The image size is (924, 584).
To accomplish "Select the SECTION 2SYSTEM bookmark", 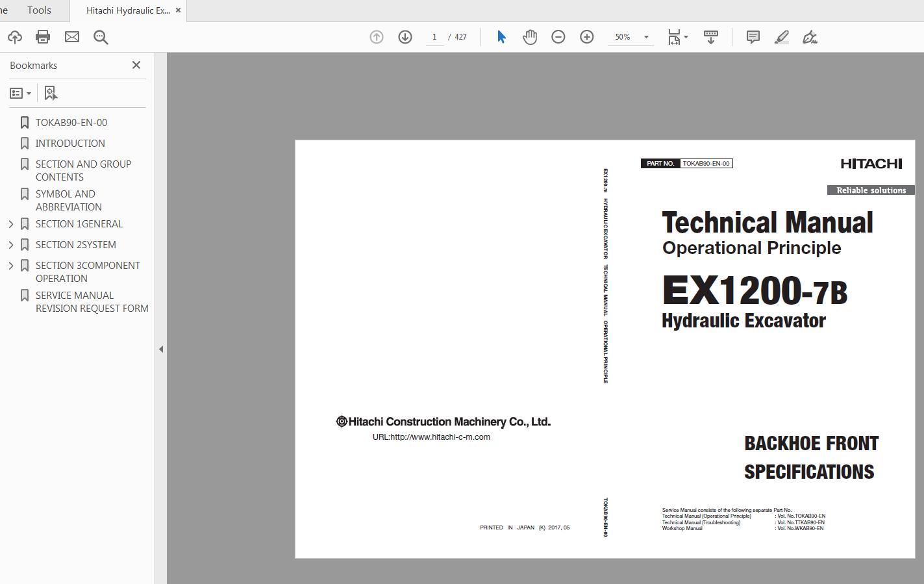I will (76, 244).
